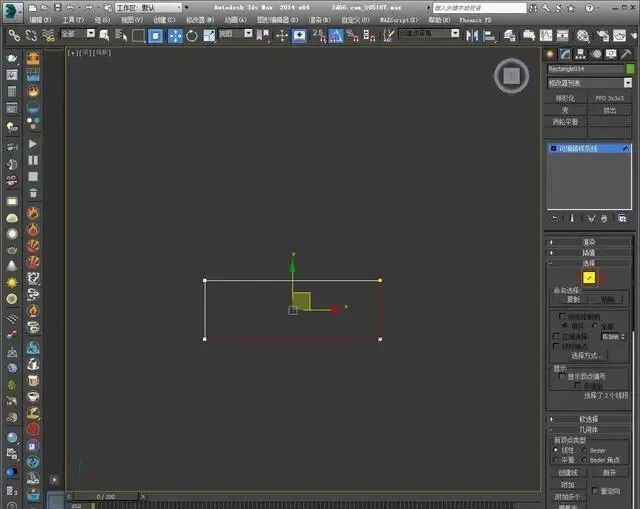Select the Alike radio button
The width and height of the screenshot is (640, 509).
tap(565, 326)
